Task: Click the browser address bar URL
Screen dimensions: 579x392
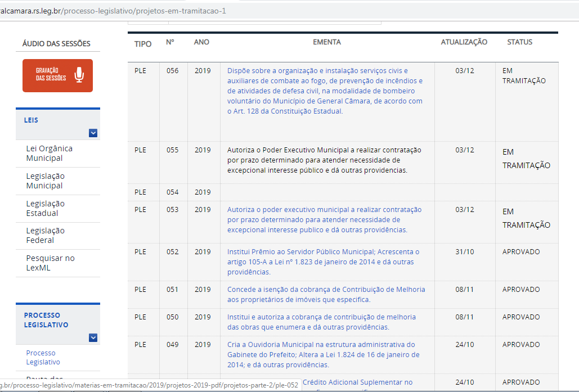Action: [113, 11]
